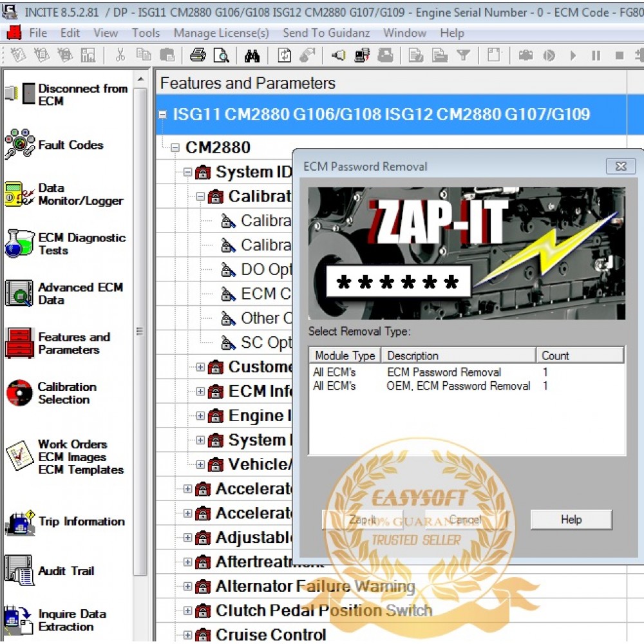Viewport: 644px width, 644px height.
Task: Select the Other C tree item
Action: 266,318
